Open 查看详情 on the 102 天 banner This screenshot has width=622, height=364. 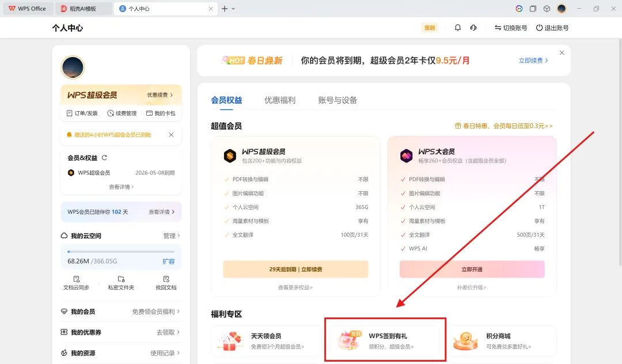[x=161, y=212]
